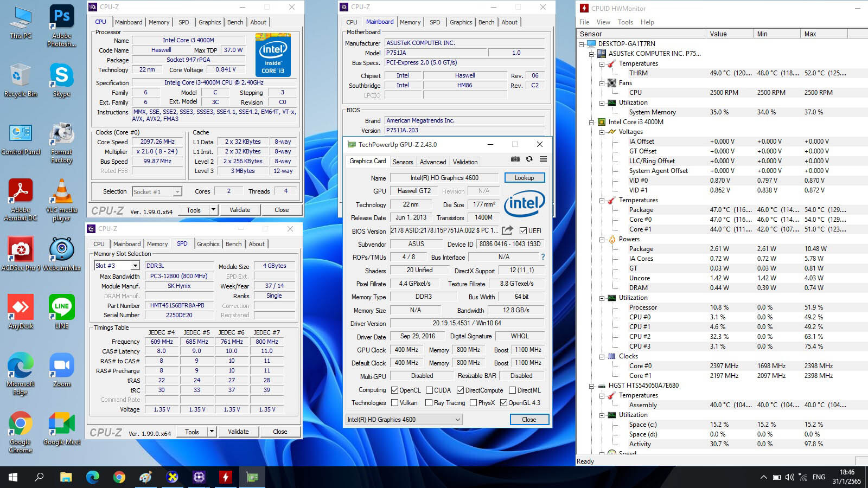Enable CUDA checkbox

(x=429, y=390)
